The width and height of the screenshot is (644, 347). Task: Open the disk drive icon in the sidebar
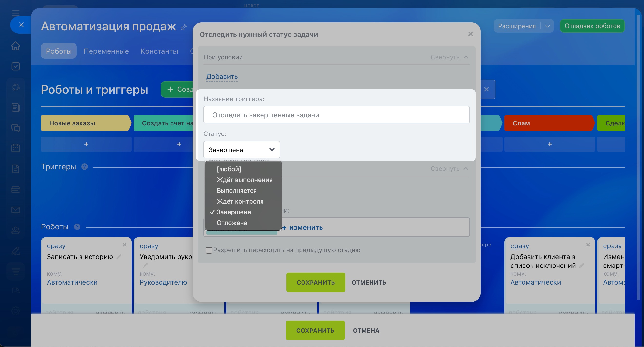point(16,189)
